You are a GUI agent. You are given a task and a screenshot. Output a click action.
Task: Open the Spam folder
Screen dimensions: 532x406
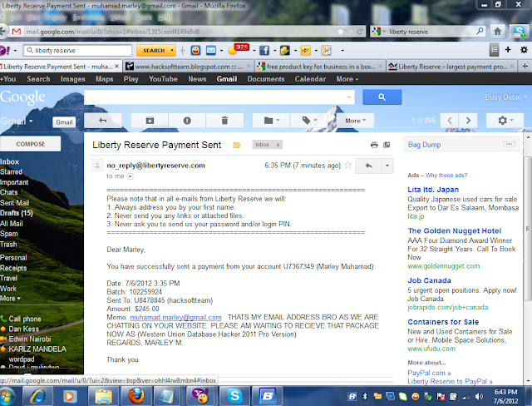(9, 234)
